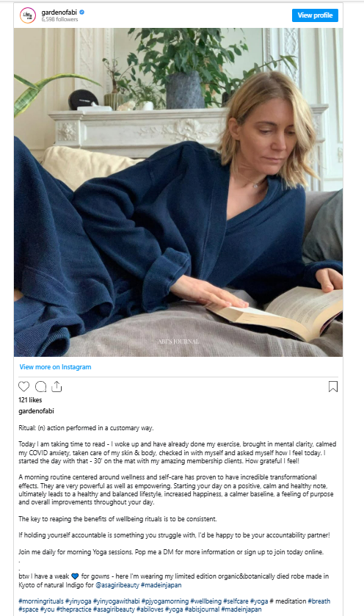The height and width of the screenshot is (616, 364).
Task: Click the #abisjournal hashtag
Action: coord(202,609)
